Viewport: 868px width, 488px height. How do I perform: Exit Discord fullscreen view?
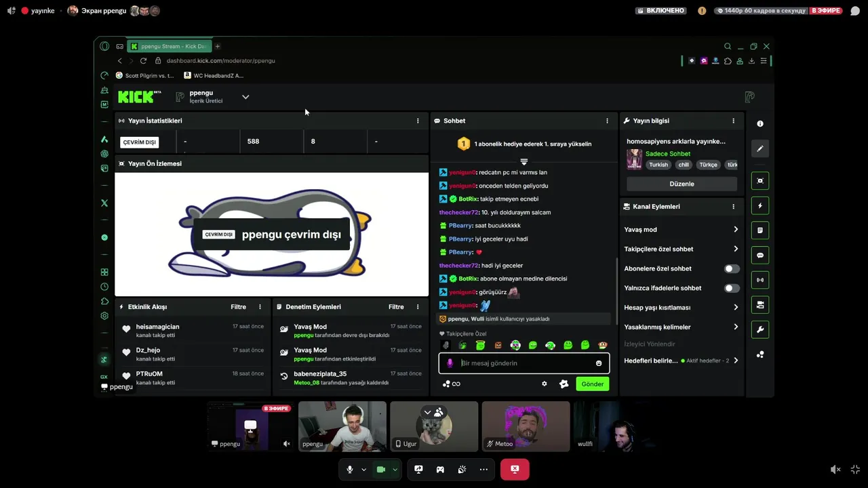coord(855,470)
